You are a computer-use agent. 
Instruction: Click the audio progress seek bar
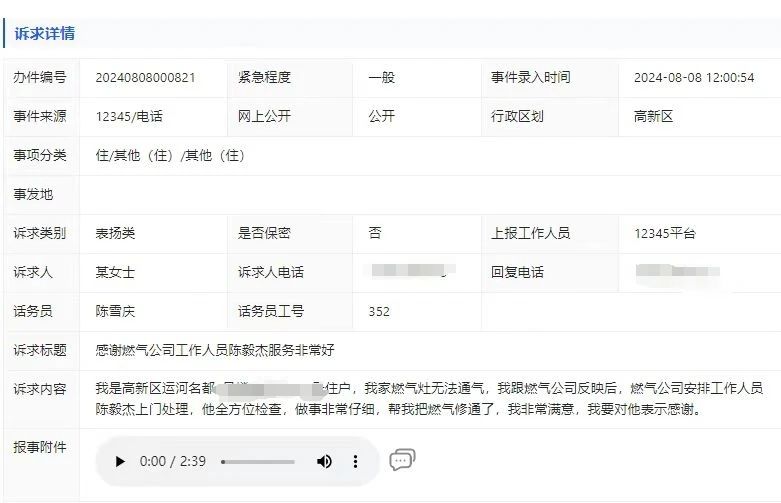pos(258,462)
